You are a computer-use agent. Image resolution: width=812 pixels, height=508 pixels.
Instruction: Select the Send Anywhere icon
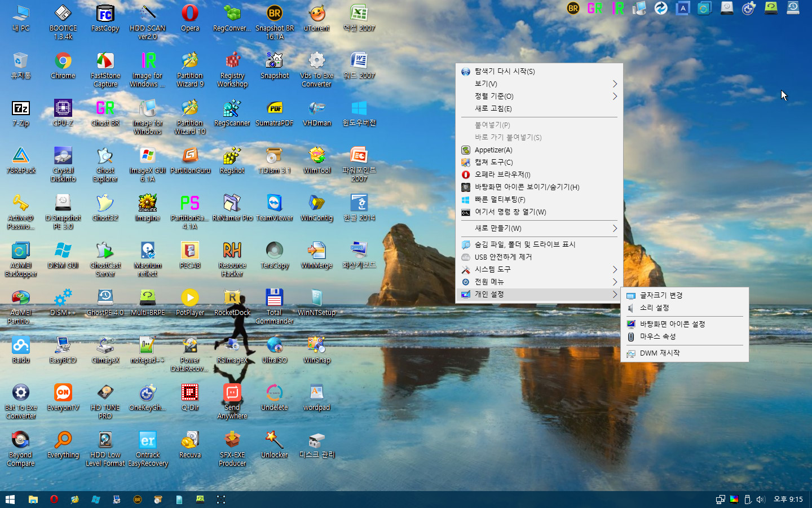click(232, 401)
